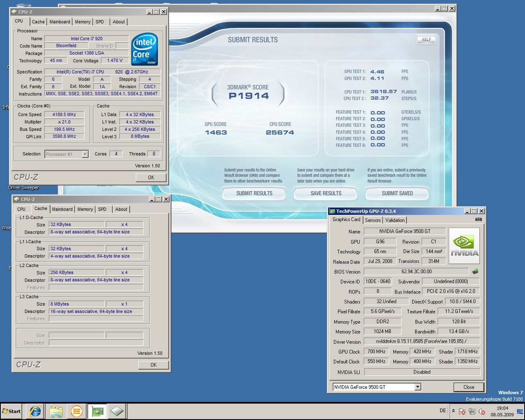Show hidden tray icons chevron

[453, 411]
